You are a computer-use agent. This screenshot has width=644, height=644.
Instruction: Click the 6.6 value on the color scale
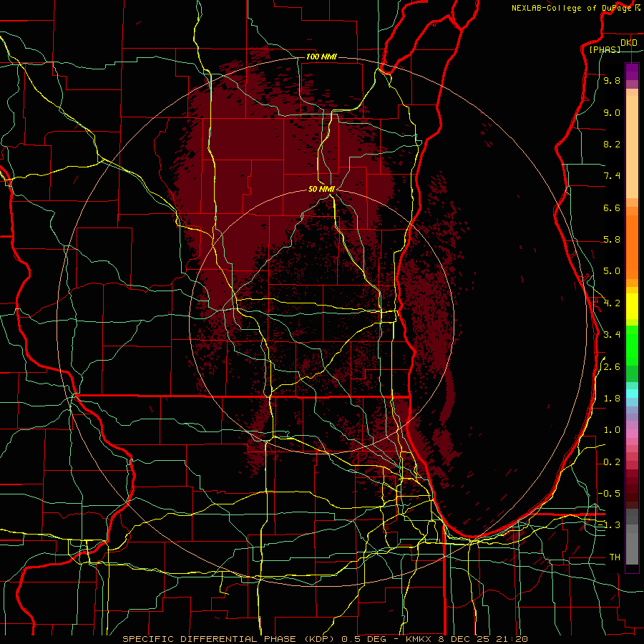point(612,208)
